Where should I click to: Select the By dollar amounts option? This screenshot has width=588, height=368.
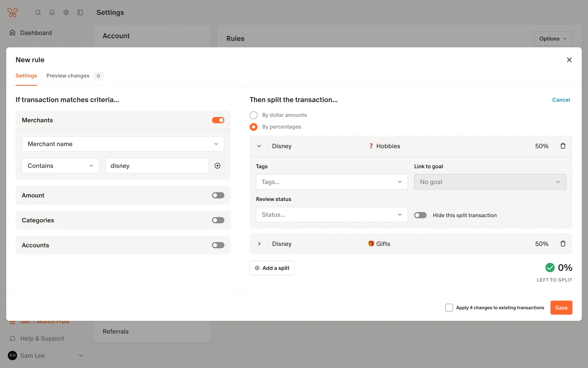(254, 115)
